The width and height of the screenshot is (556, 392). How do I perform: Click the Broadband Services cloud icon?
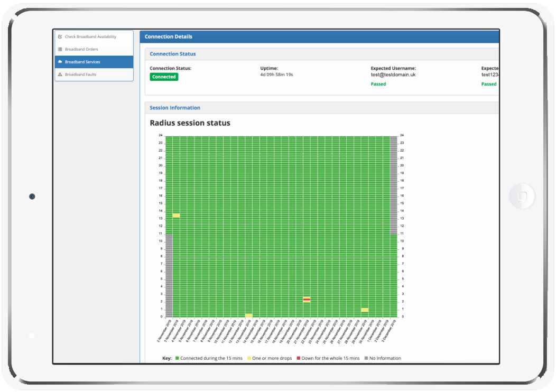pos(60,62)
